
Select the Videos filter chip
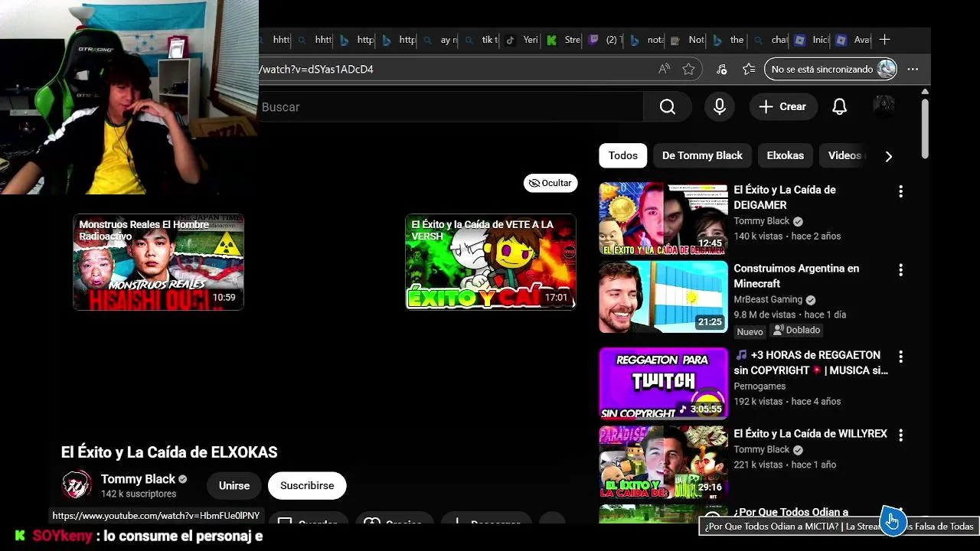pos(844,155)
